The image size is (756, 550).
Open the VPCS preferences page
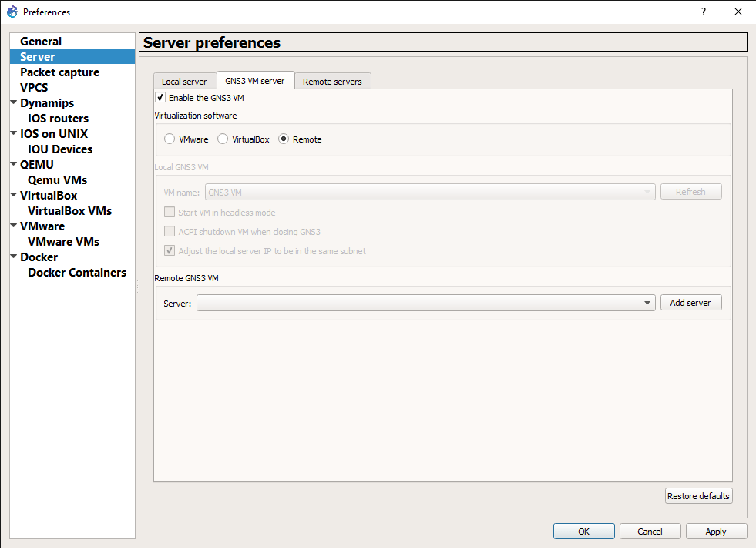tap(34, 88)
